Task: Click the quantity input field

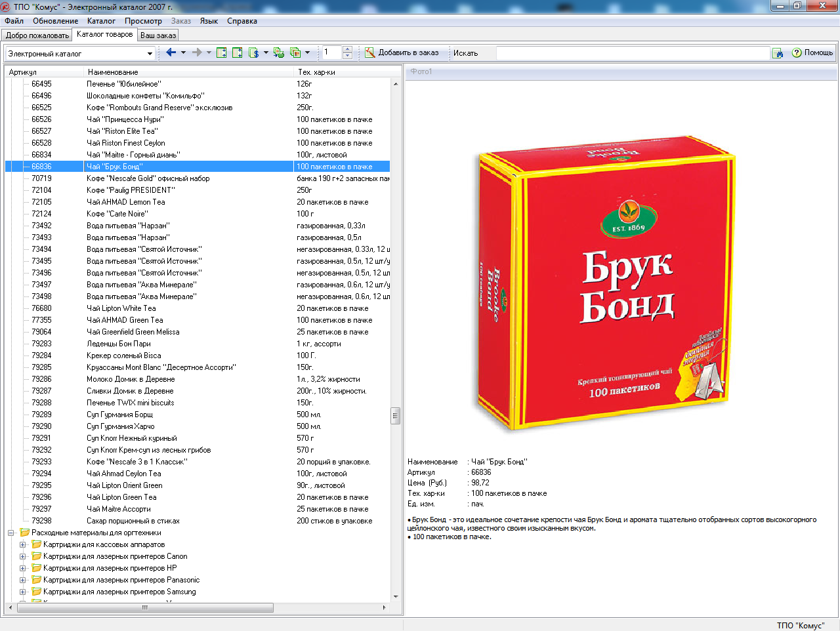Action: [332, 52]
